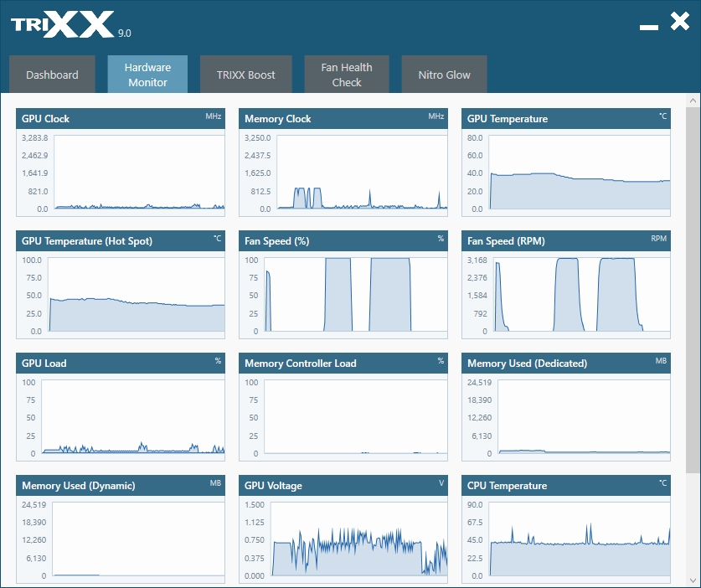Click the GPU Voltage graph

(x=359, y=539)
